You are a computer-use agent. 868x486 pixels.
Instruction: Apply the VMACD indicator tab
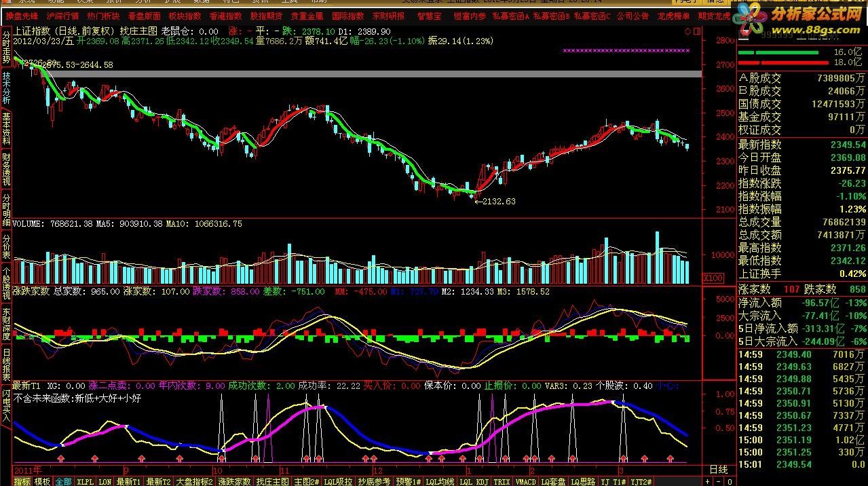[525, 481]
